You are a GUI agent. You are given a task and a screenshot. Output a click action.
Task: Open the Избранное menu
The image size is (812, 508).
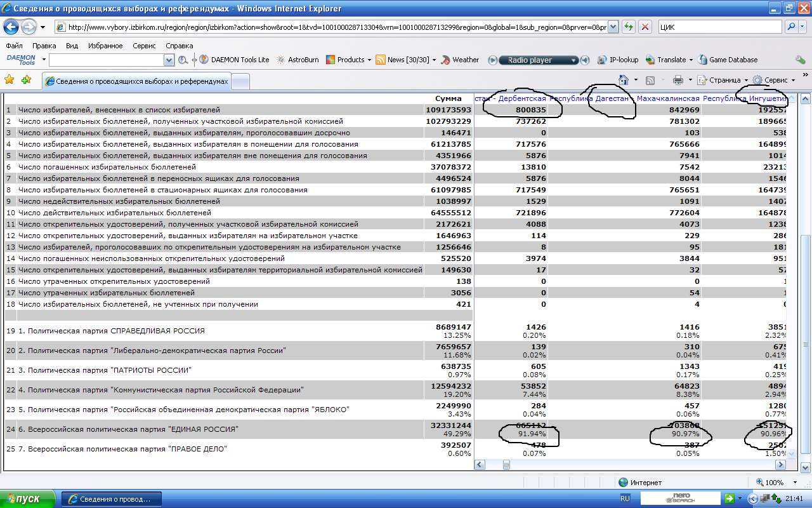click(x=105, y=46)
